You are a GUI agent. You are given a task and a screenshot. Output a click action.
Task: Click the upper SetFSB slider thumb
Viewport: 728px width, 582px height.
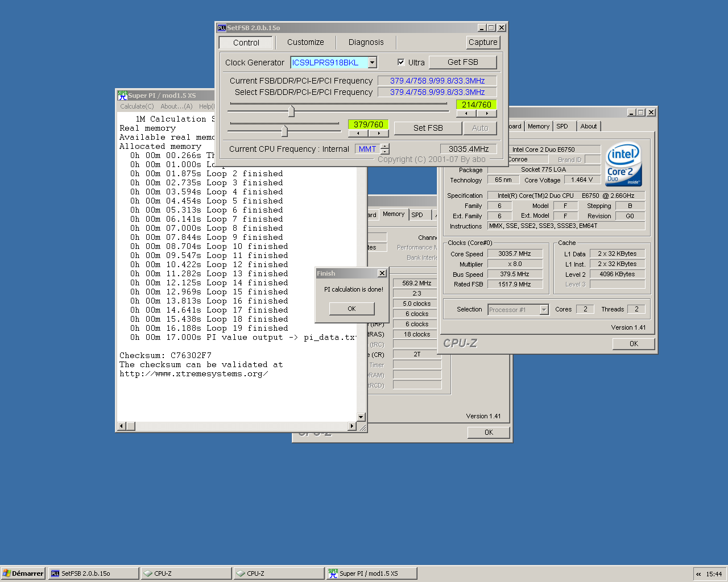291,110
